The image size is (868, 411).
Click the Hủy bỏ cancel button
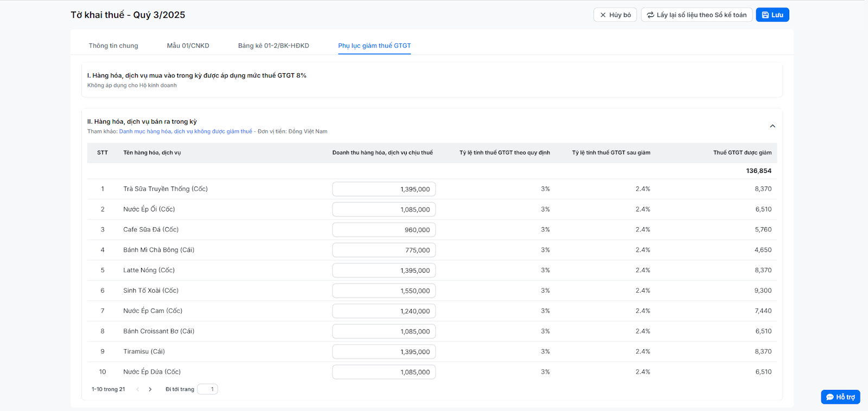point(615,15)
